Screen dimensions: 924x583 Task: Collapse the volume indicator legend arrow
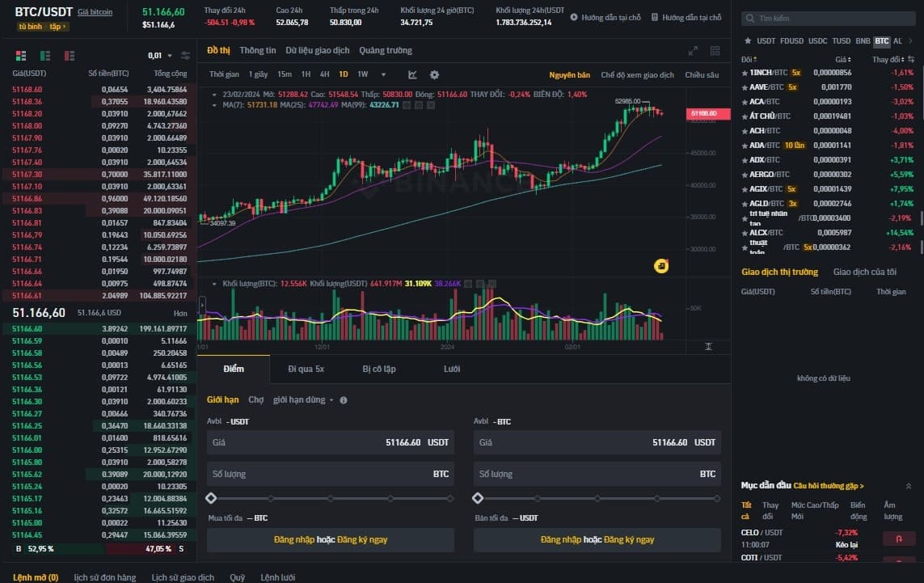point(214,284)
